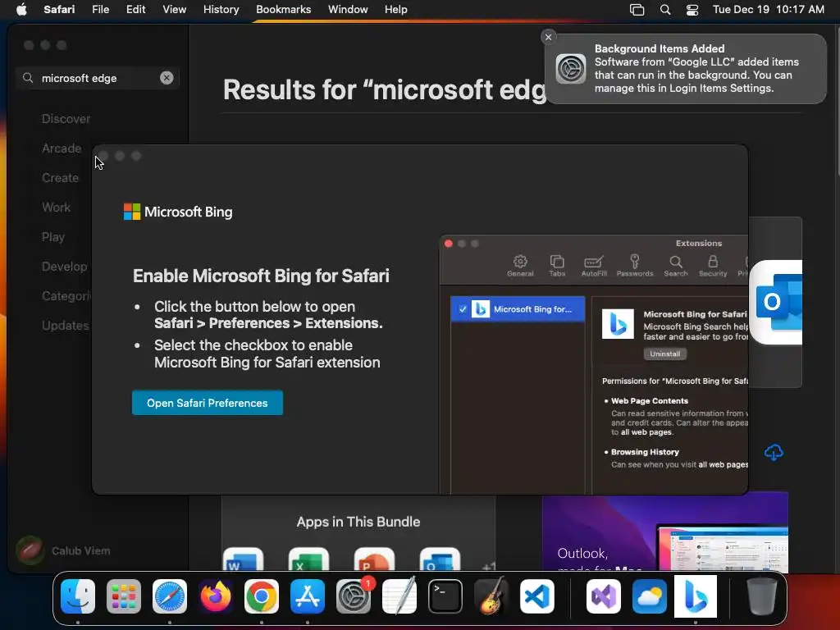The width and height of the screenshot is (840, 630).
Task: Open TextEdit in the dock
Action: click(x=399, y=596)
